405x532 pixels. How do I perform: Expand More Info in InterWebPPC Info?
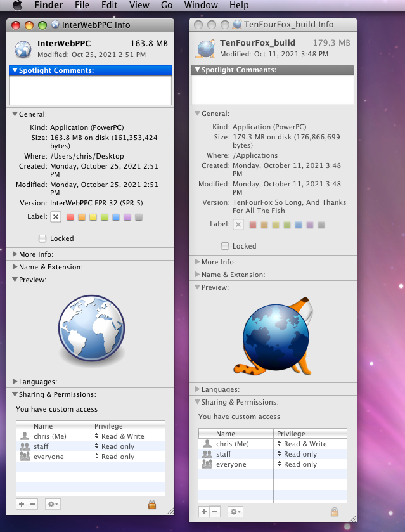15,254
